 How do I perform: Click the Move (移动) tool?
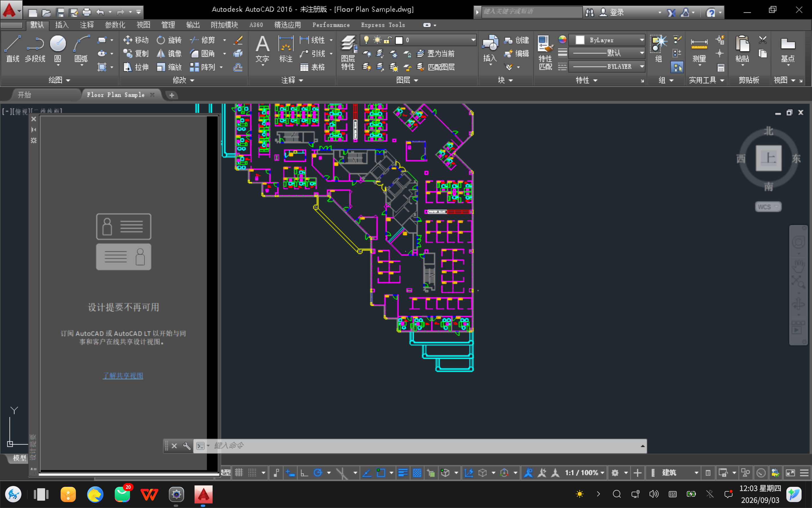pos(136,40)
